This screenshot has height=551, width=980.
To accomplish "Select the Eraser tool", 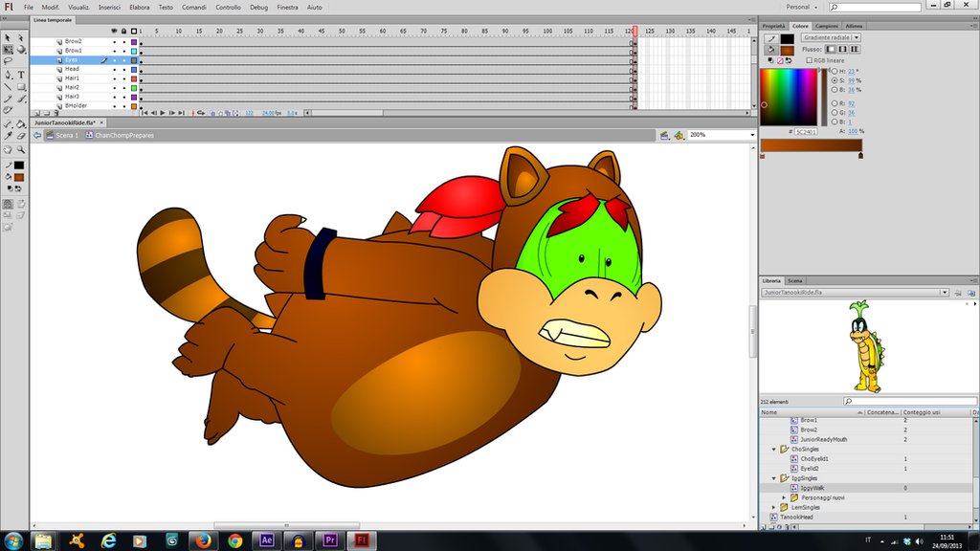I will [x=21, y=136].
